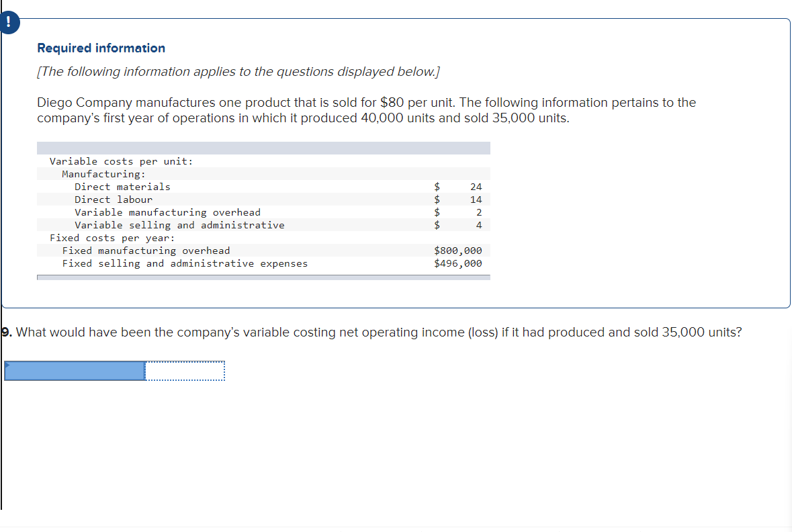792x532 pixels.
Task: Select the Direct labour row
Action: point(113,199)
